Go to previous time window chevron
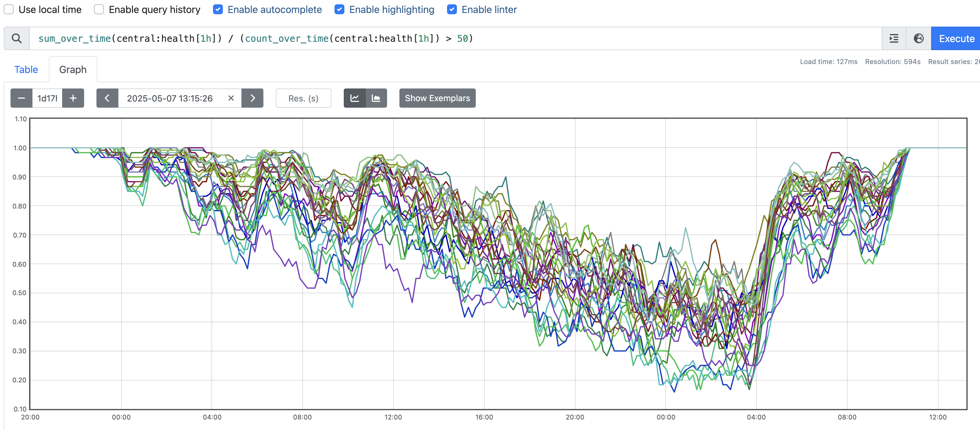 coord(107,98)
